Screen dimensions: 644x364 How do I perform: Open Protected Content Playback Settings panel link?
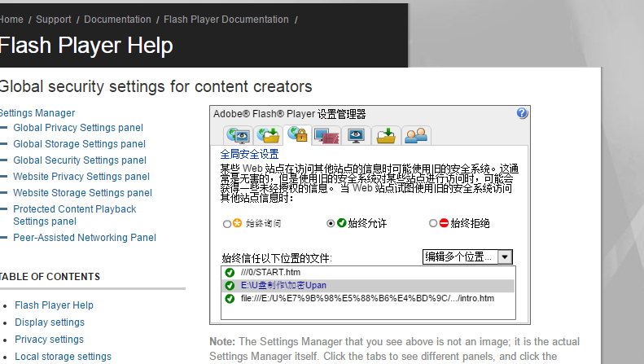click(75, 215)
